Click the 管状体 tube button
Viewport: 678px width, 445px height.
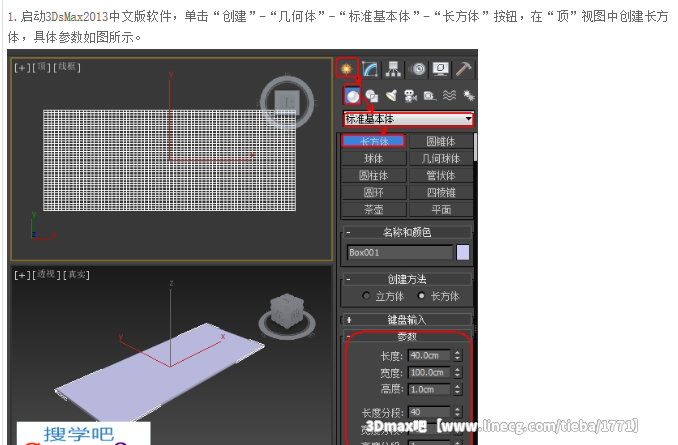pos(441,175)
